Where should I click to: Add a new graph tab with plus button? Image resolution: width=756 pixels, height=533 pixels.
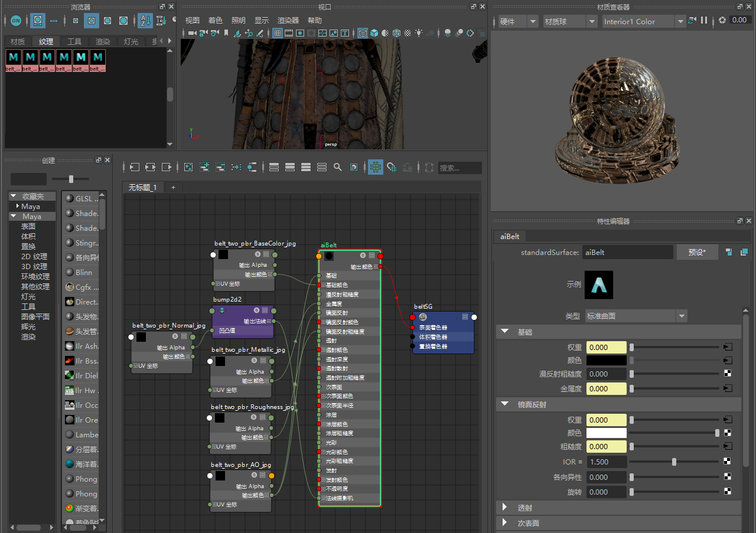pyautogui.click(x=173, y=187)
